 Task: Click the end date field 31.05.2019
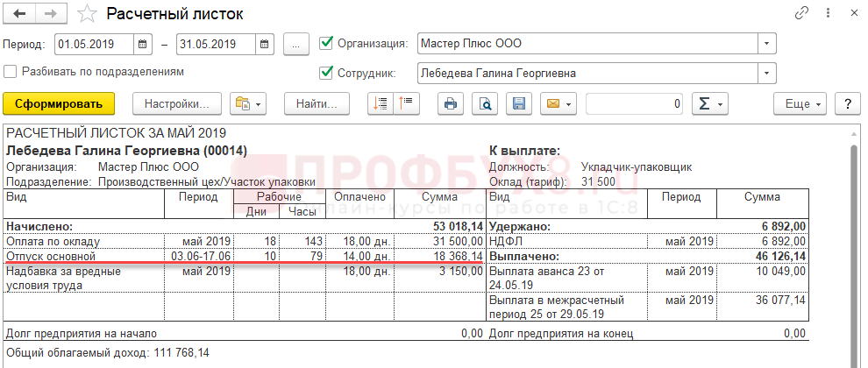tap(217, 45)
